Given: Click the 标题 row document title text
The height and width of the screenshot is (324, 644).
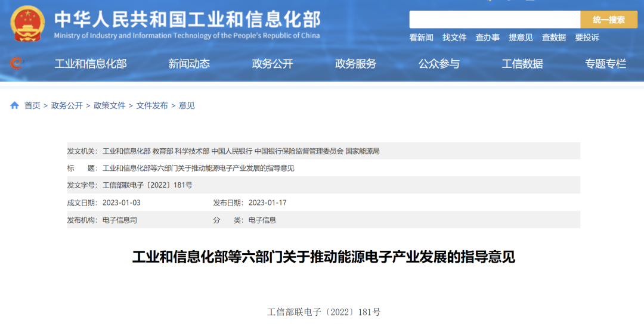Looking at the screenshot, I should tap(199, 169).
